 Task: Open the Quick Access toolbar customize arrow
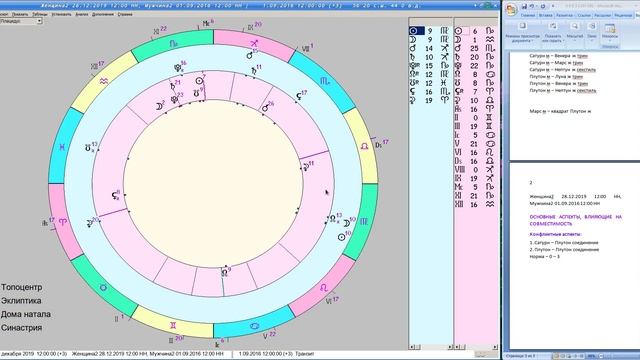pyautogui.click(x=553, y=6)
